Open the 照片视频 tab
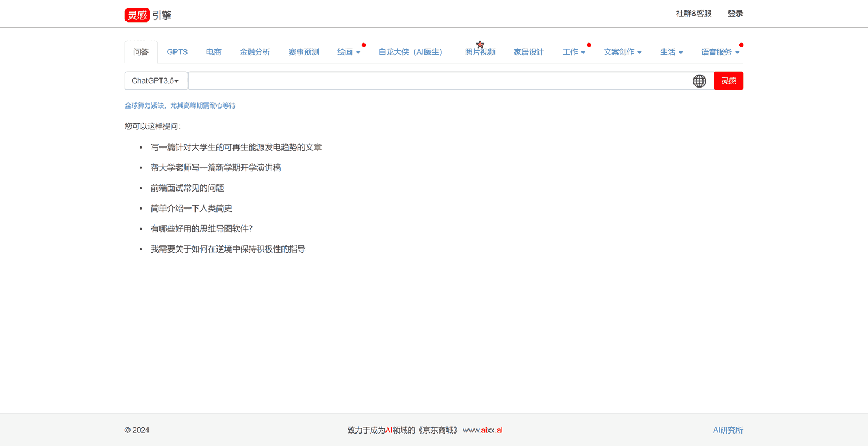The height and width of the screenshot is (446, 868). [480, 52]
